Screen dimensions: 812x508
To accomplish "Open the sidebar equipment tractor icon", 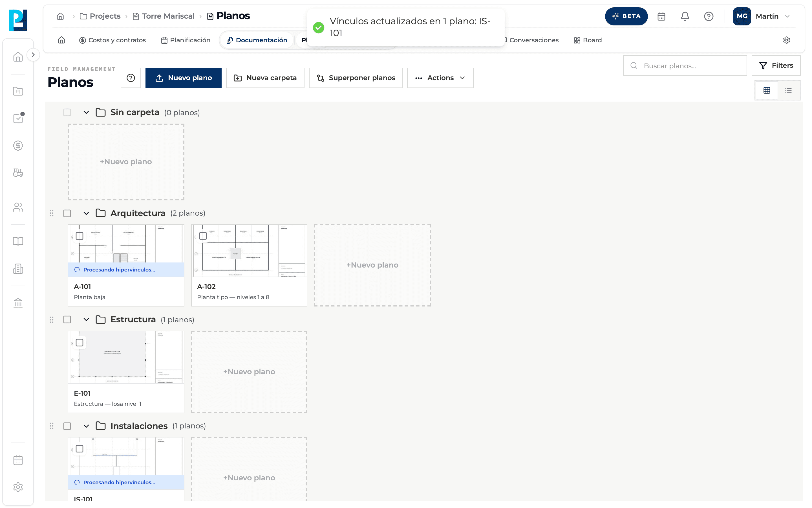I will point(18,173).
